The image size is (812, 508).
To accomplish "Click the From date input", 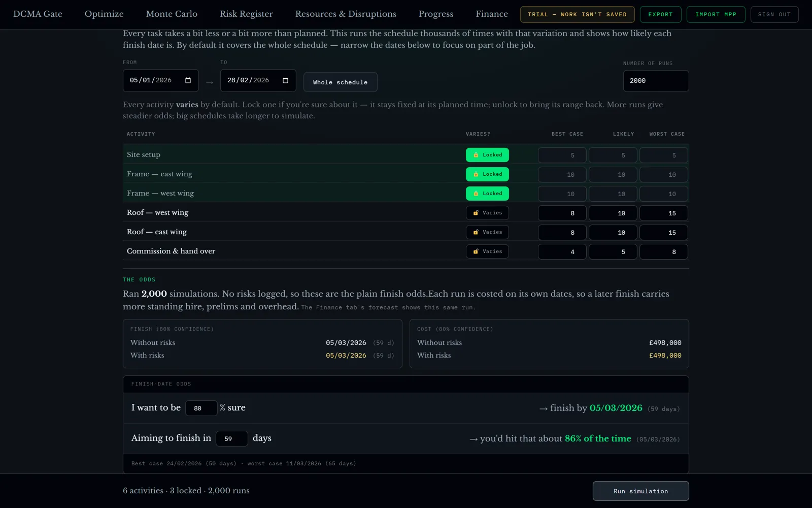I will pos(160,80).
